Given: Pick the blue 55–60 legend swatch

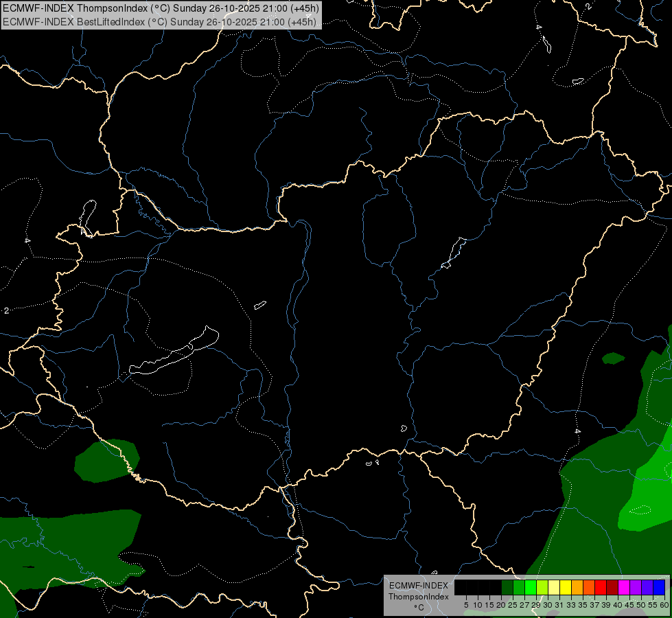Looking at the screenshot, I should coord(659,587).
